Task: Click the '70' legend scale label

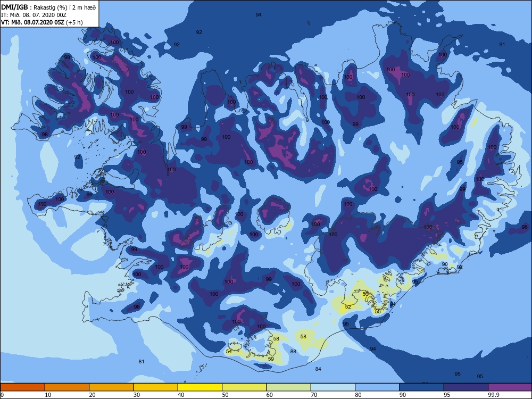Action: tap(314, 395)
